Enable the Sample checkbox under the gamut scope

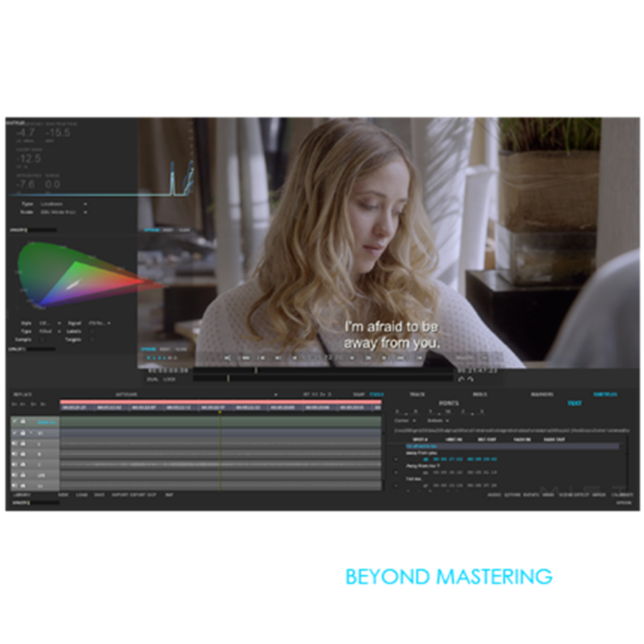coord(42,340)
